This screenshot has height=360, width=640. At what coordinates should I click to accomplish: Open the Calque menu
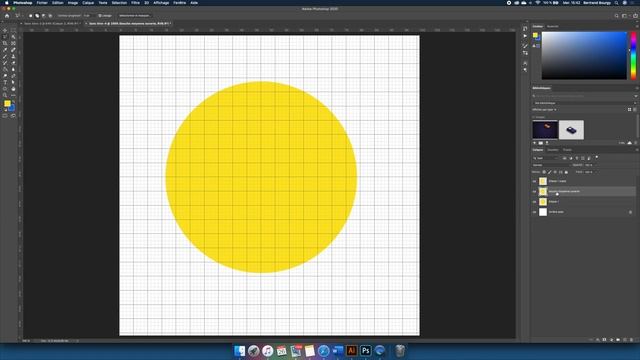88,3
